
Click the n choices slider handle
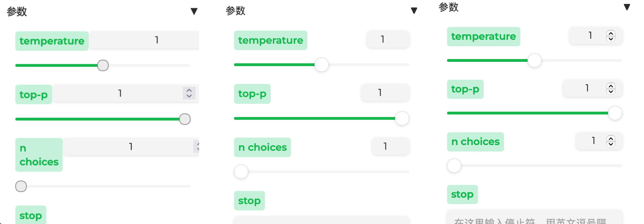tap(21, 186)
